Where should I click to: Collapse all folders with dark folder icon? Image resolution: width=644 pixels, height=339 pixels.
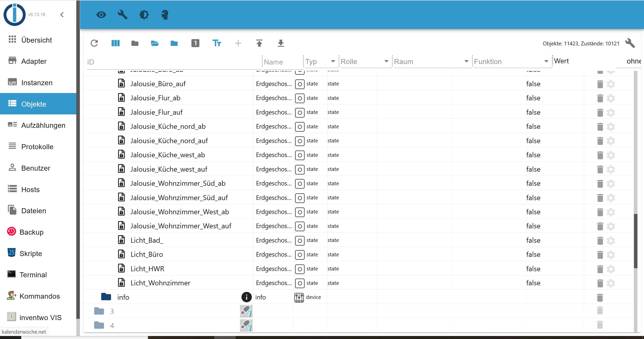click(x=135, y=43)
